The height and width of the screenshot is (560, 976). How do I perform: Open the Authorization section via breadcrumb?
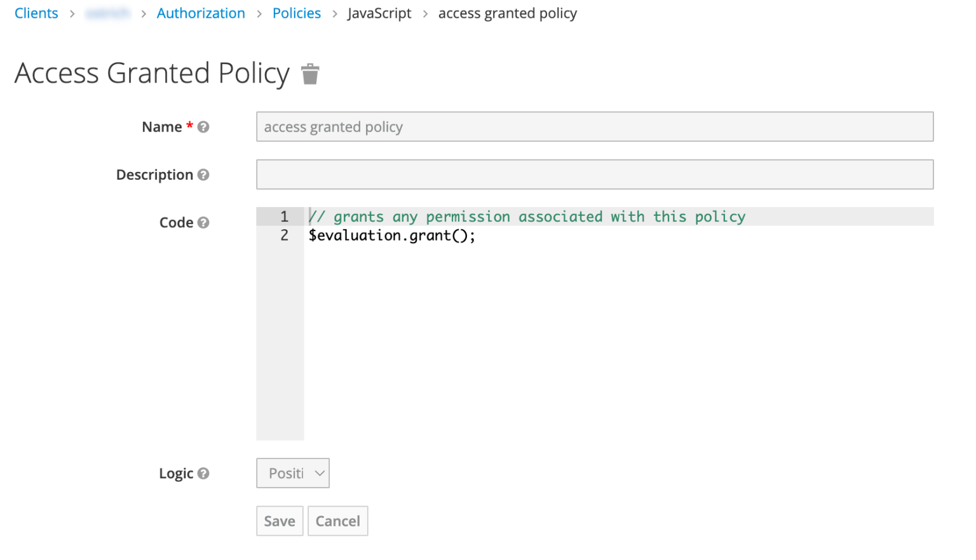[x=201, y=13]
